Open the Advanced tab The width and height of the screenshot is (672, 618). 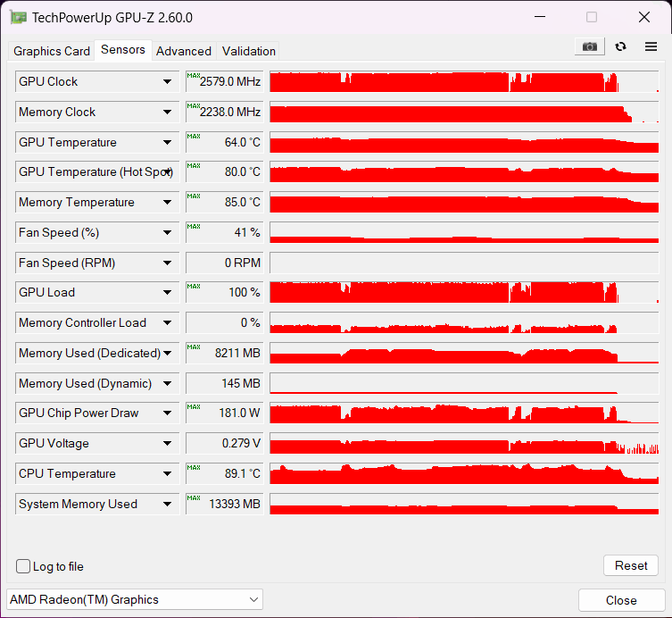point(184,51)
